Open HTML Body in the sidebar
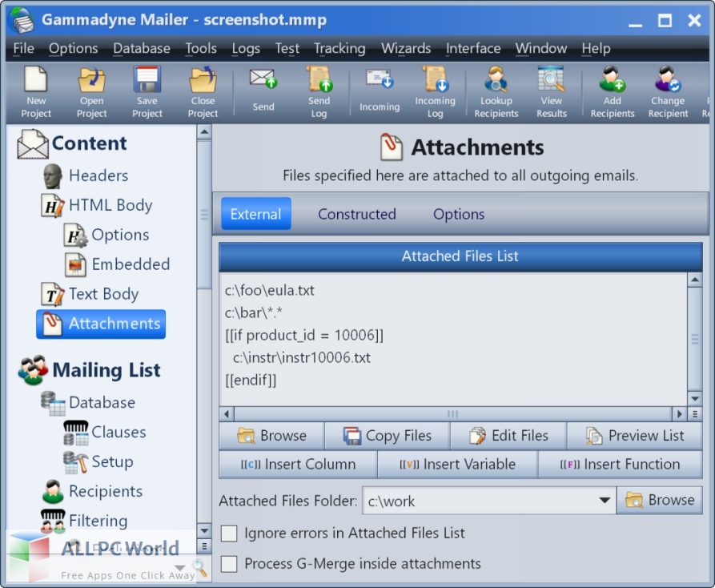 pos(97,205)
